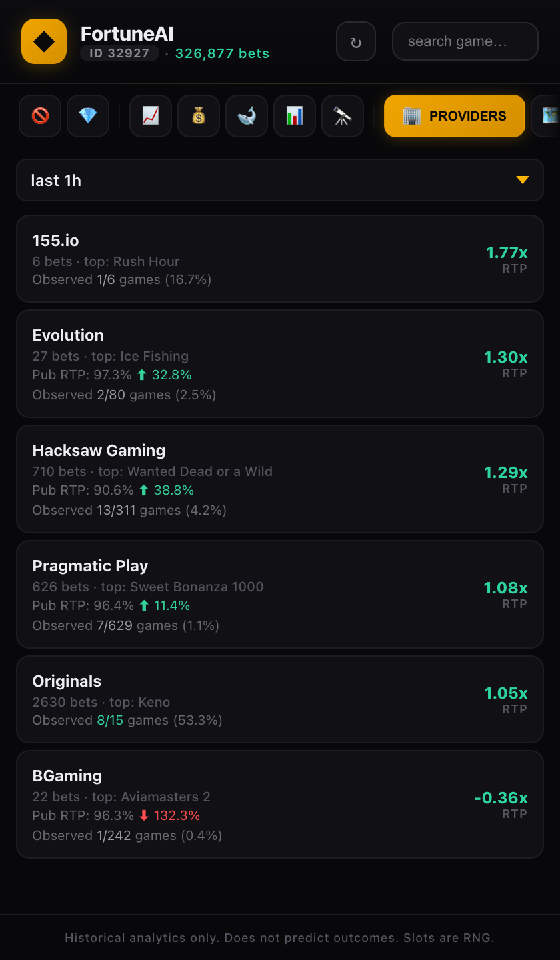Click the search game input field
The height and width of the screenshot is (960, 560).
tap(465, 41)
